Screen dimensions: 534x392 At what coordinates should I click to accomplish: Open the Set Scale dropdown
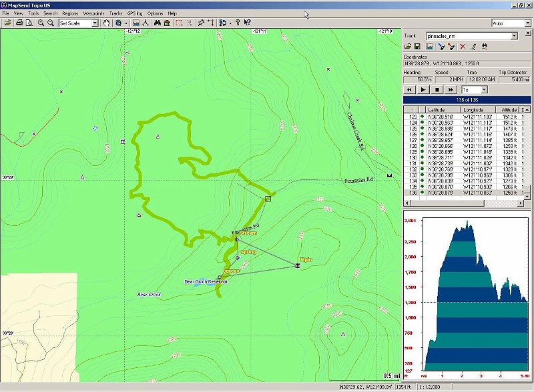pos(95,23)
